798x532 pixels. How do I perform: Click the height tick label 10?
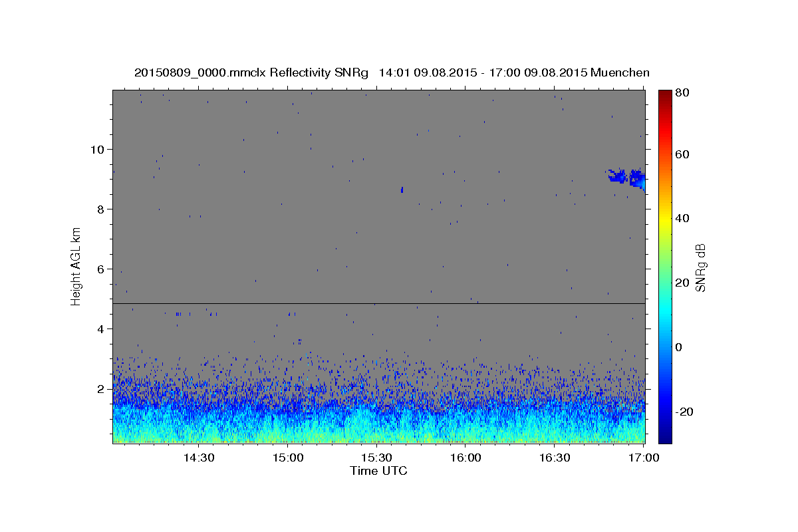pos(97,149)
